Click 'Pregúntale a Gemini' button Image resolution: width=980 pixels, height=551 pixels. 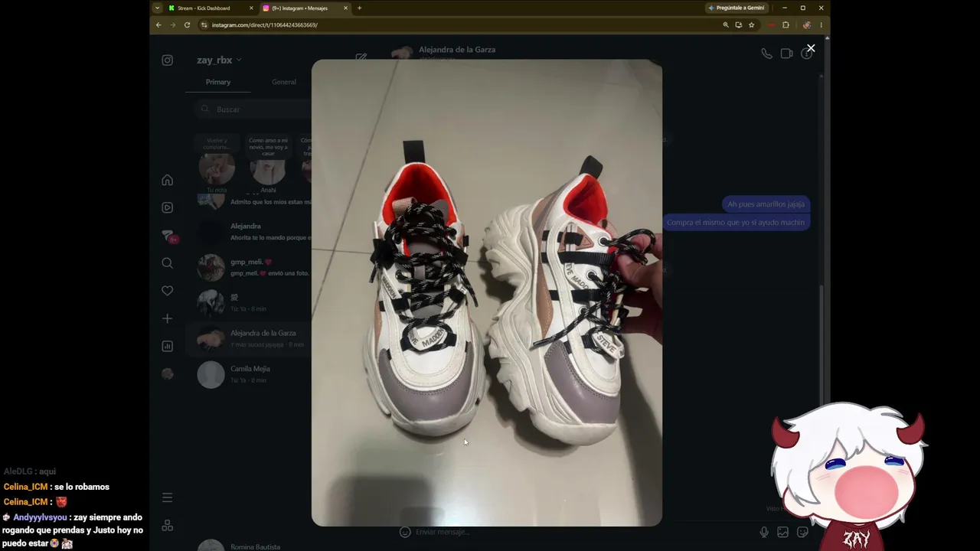point(737,8)
